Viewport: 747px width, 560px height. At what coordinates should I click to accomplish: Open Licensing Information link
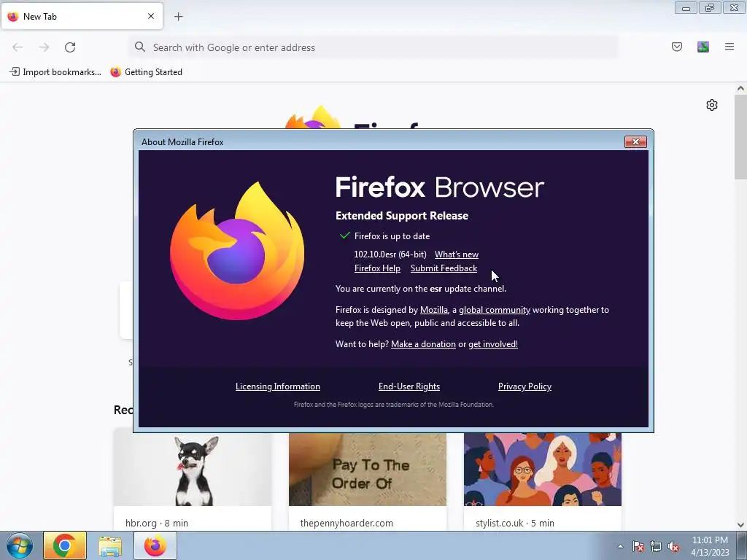pyautogui.click(x=278, y=386)
